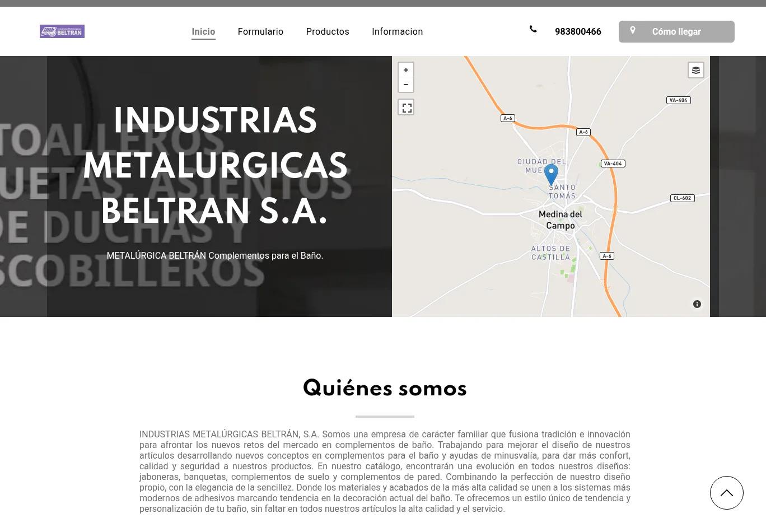Navigate to Informacion page
Image resolution: width=766 pixels, height=532 pixels.
click(x=397, y=32)
